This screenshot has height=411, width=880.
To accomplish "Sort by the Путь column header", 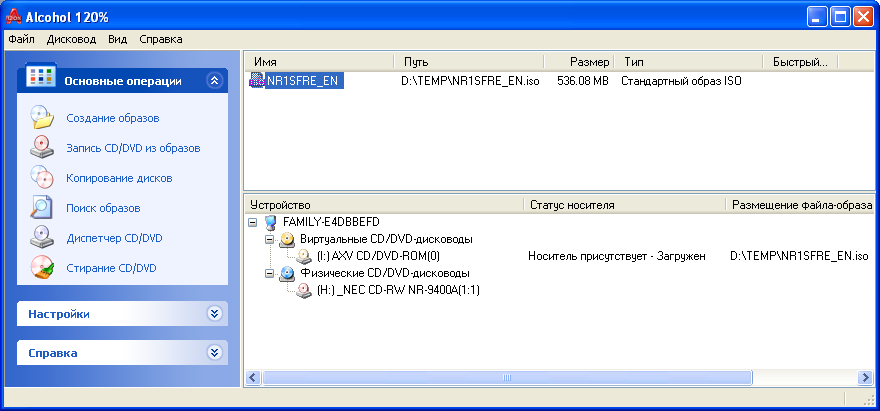I will [469, 62].
